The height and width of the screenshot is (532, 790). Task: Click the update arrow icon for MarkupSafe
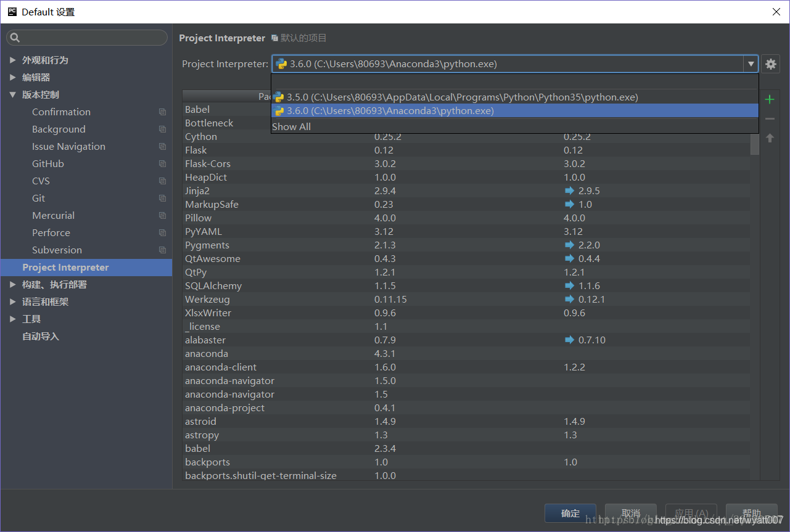[569, 205]
